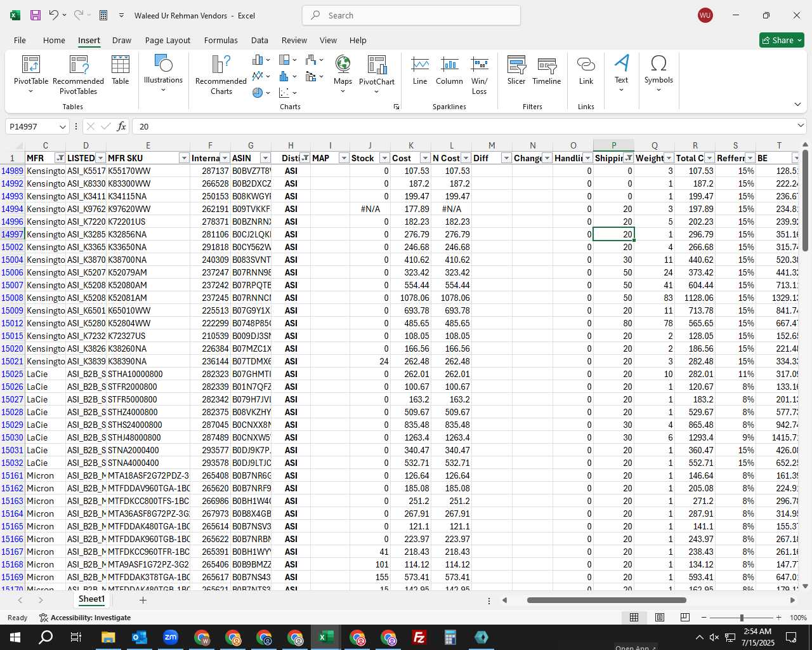Open the MFR SKU filter dropdown
The height and width of the screenshot is (650, 812).
[184, 158]
